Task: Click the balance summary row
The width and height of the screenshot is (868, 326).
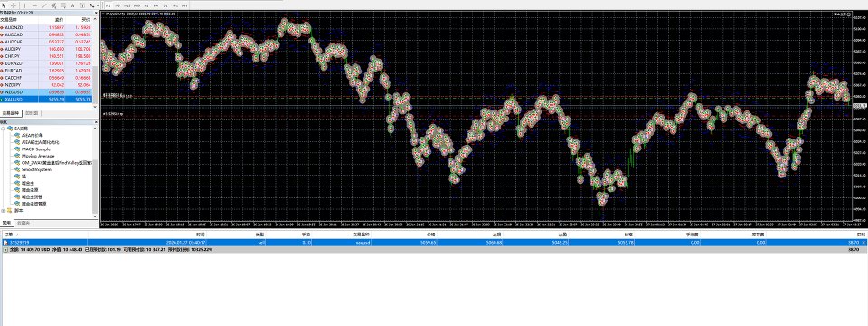Action: [x=434, y=250]
